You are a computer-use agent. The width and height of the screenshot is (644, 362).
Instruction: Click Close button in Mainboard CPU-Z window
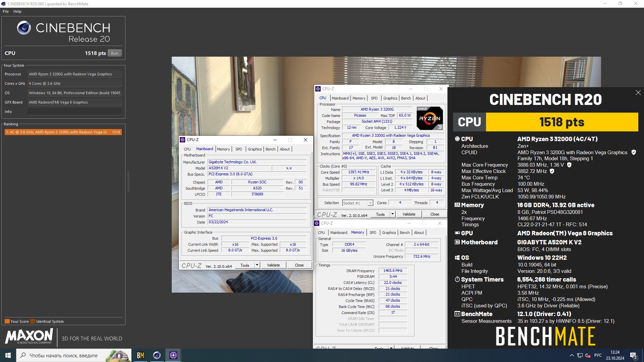[x=299, y=265]
